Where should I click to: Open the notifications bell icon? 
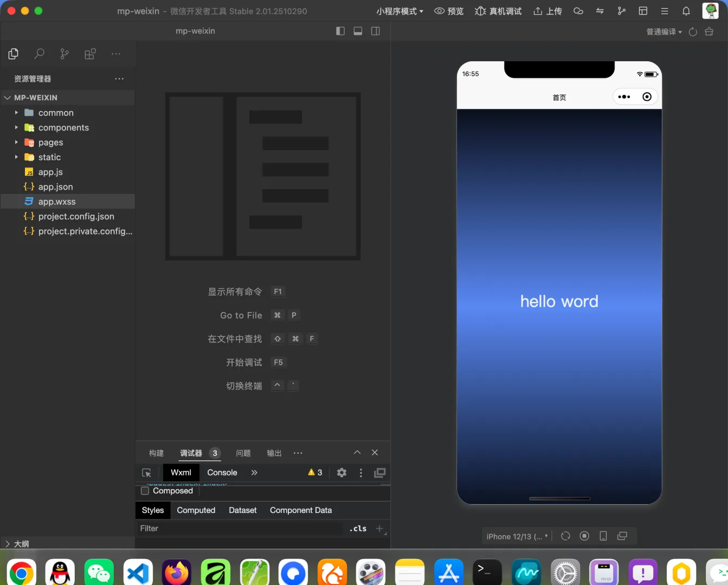(686, 11)
